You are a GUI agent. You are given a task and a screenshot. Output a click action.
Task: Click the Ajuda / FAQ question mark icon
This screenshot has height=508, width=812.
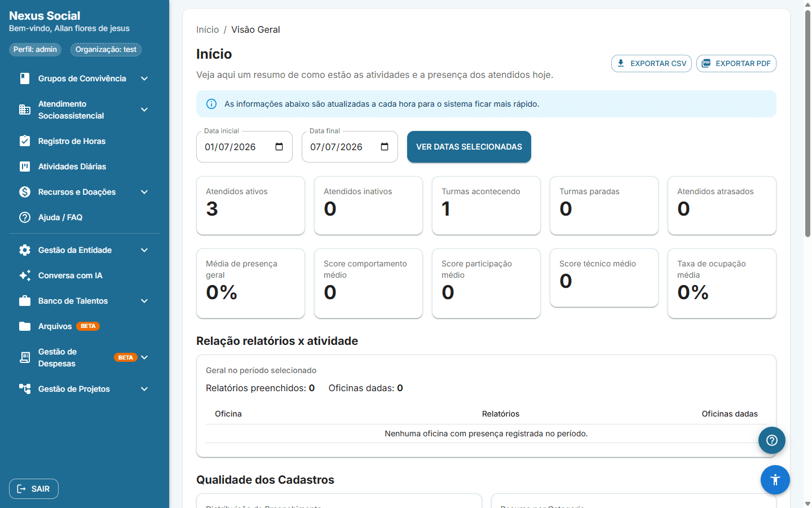point(25,217)
